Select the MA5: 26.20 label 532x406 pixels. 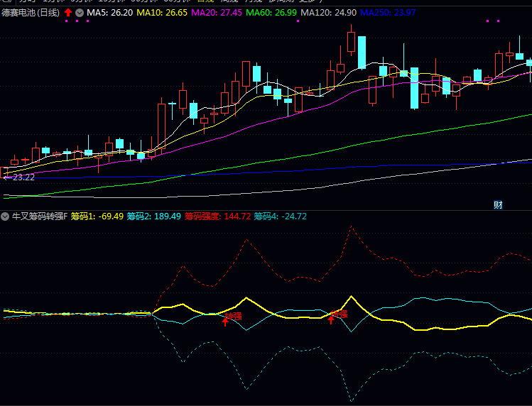pyautogui.click(x=109, y=13)
